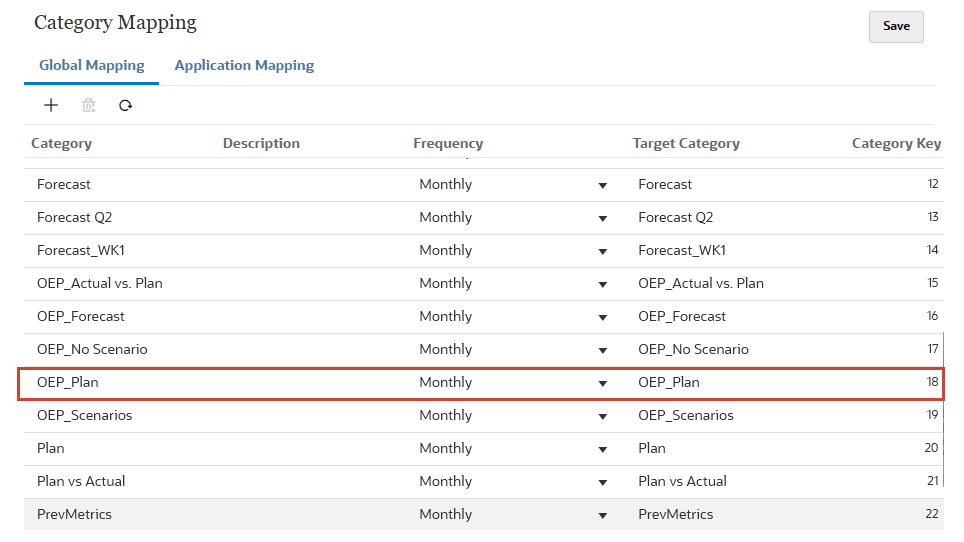Click Target Category field for Forecast_WK1
Viewport: 964px width, 542px height.
click(x=682, y=250)
